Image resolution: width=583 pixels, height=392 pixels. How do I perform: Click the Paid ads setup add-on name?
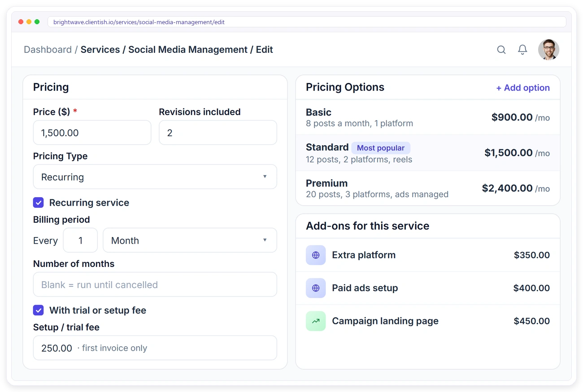coord(365,288)
